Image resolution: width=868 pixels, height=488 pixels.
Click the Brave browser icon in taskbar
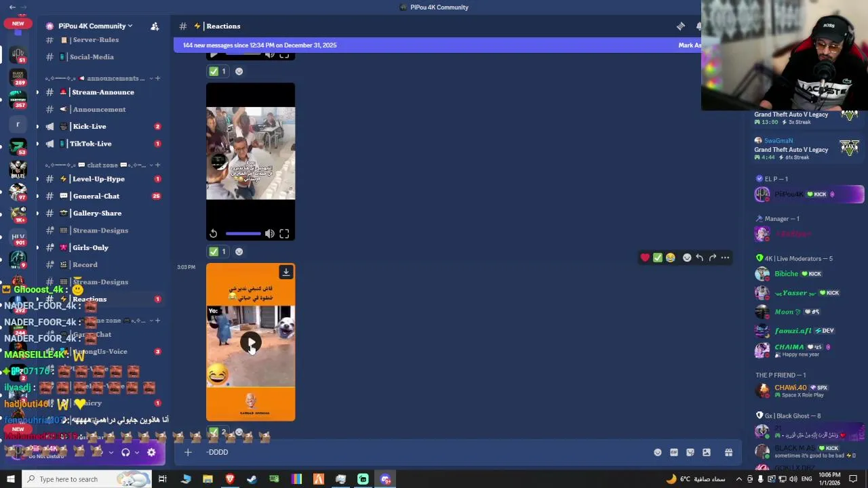[x=230, y=479]
